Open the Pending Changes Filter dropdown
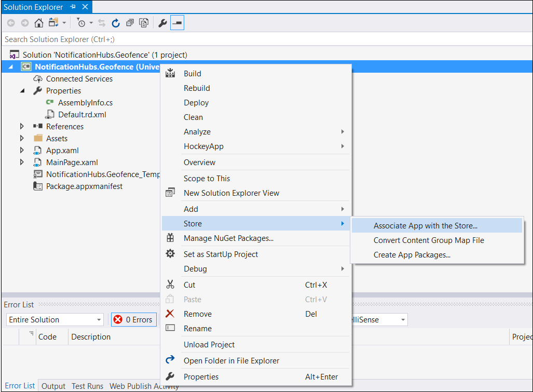The height and width of the screenshot is (392, 533). (x=91, y=23)
